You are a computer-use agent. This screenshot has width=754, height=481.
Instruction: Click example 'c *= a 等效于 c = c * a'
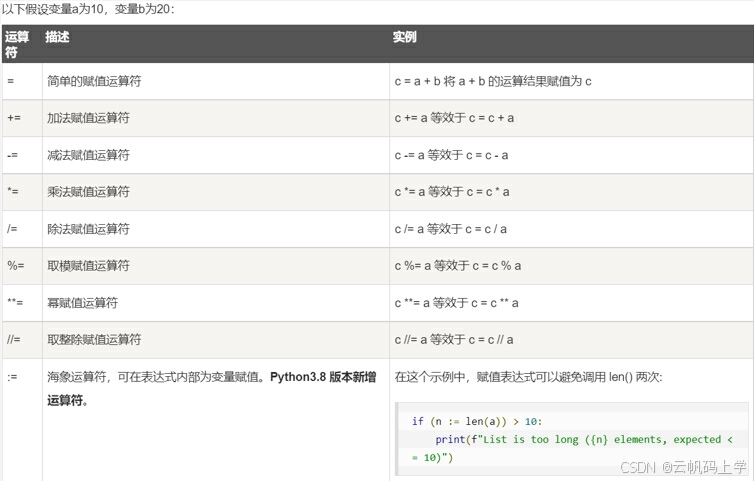(x=452, y=191)
